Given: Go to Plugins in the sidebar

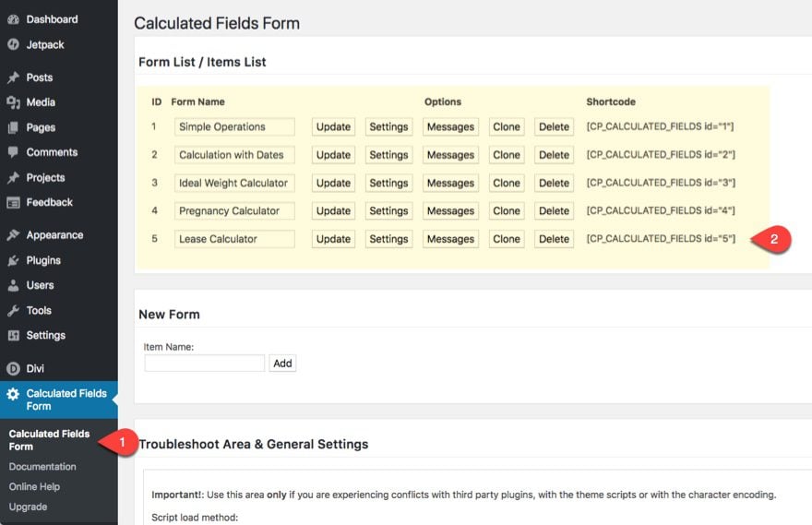Looking at the screenshot, I should (x=43, y=260).
